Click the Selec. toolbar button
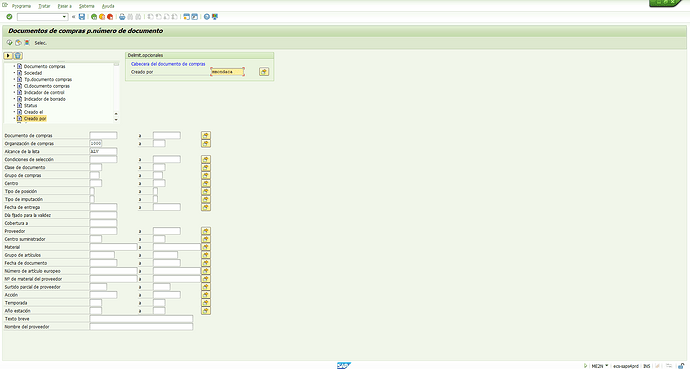This screenshot has height=369, width=690. 40,43
